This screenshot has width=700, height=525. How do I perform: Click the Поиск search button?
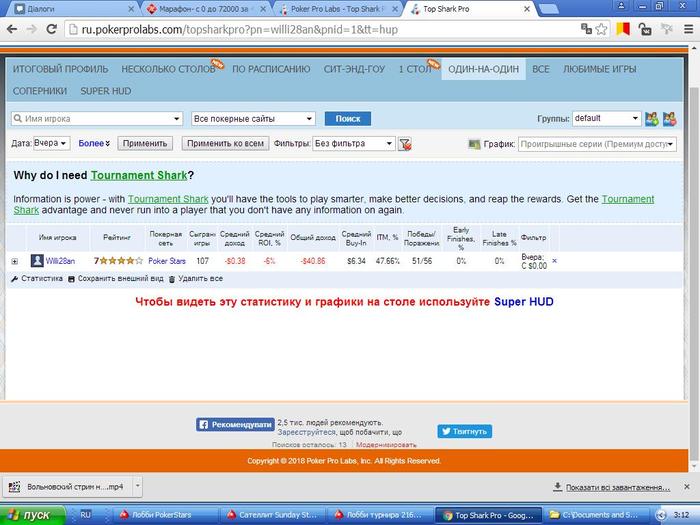(x=348, y=119)
